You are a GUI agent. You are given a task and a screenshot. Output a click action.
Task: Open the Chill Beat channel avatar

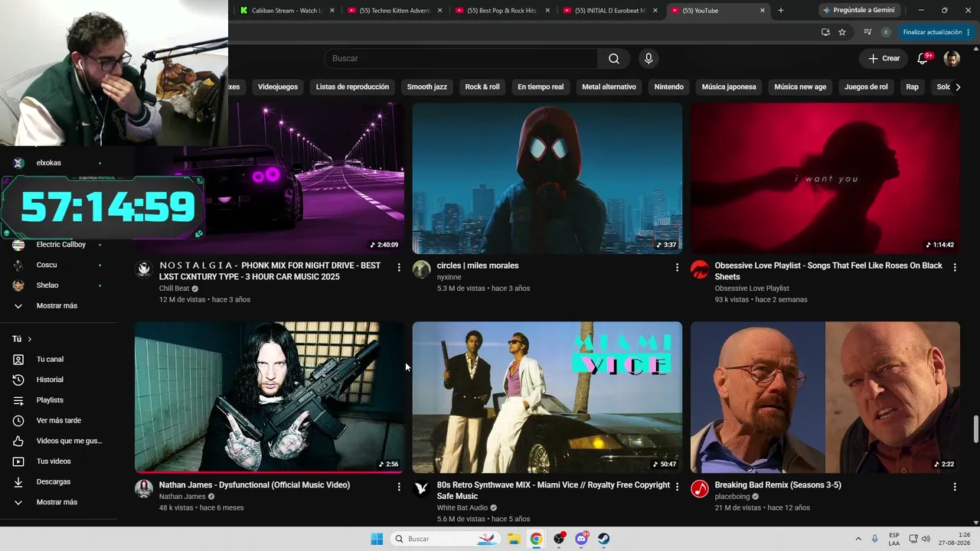coord(144,269)
